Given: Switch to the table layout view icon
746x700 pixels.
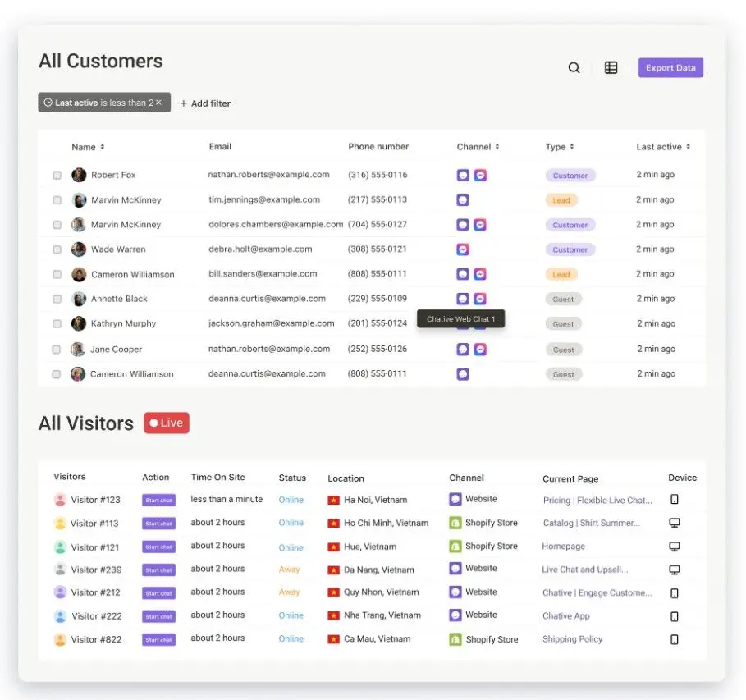Looking at the screenshot, I should click(x=611, y=67).
